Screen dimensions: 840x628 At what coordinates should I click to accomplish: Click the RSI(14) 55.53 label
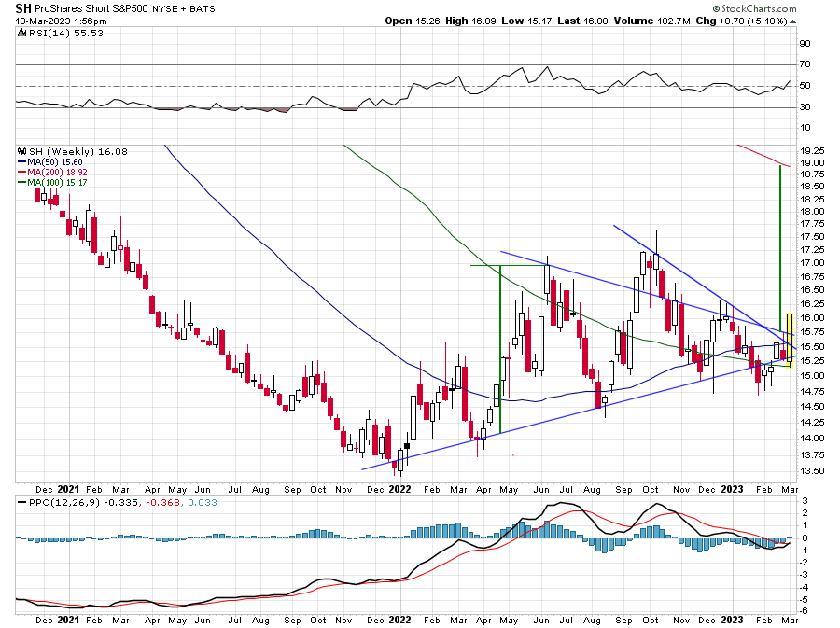click(66, 34)
